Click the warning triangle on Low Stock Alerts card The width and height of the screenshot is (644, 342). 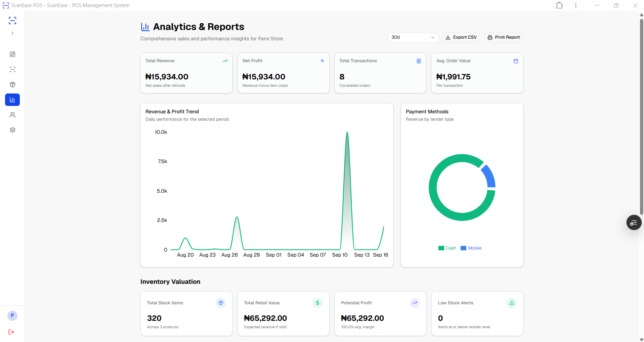512,303
